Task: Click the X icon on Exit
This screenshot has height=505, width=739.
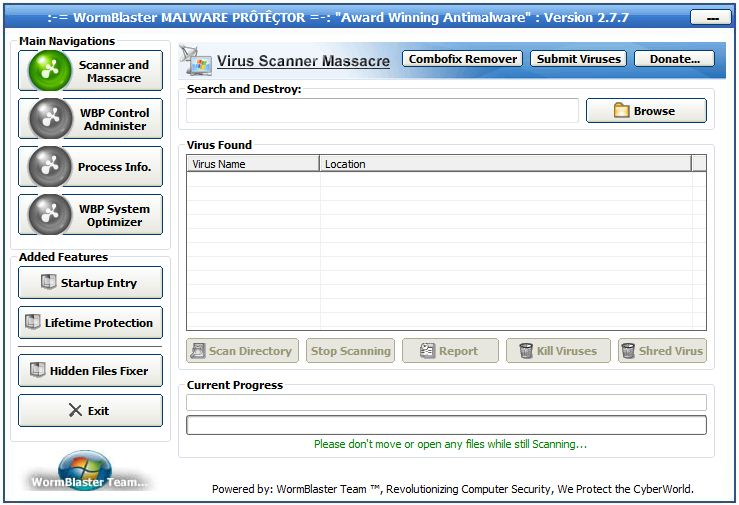Action: (x=75, y=410)
